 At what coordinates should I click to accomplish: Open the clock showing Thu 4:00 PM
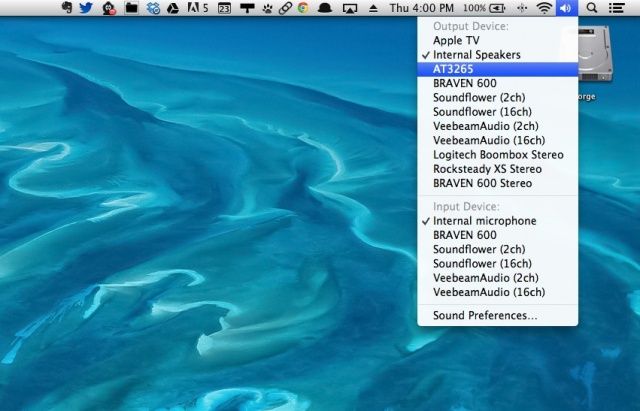click(422, 8)
